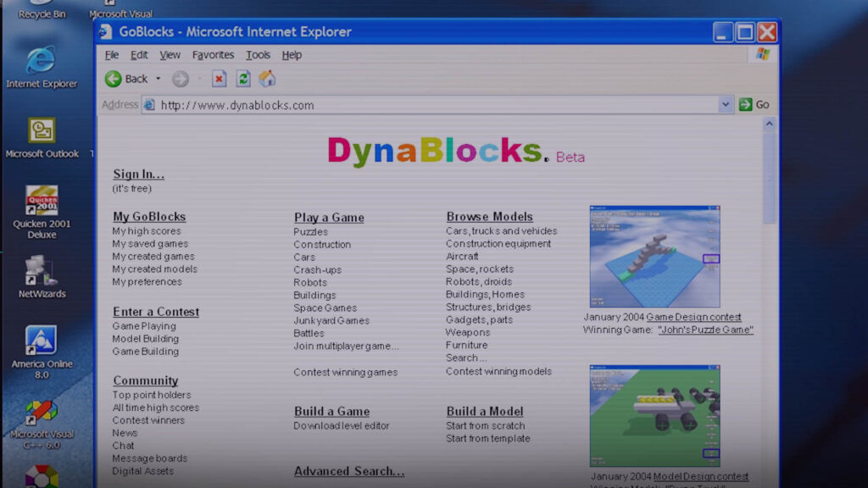Viewport: 868px width, 488px height.
Task: Click the green Back arrow button
Action: pyautogui.click(x=114, y=79)
